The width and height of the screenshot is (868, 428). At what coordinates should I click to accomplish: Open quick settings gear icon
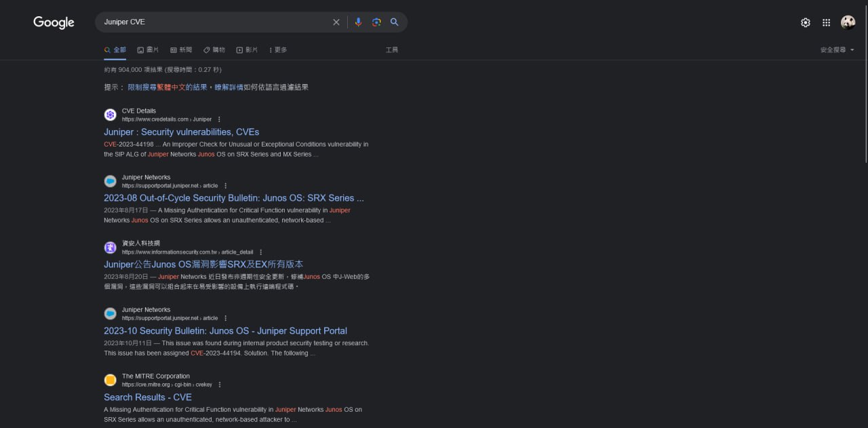tap(806, 22)
